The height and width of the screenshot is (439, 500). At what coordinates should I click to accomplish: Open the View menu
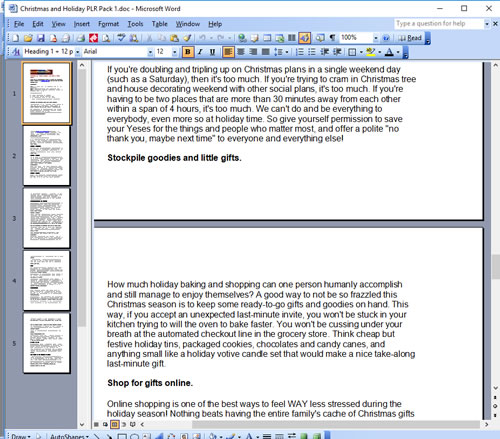coord(58,24)
